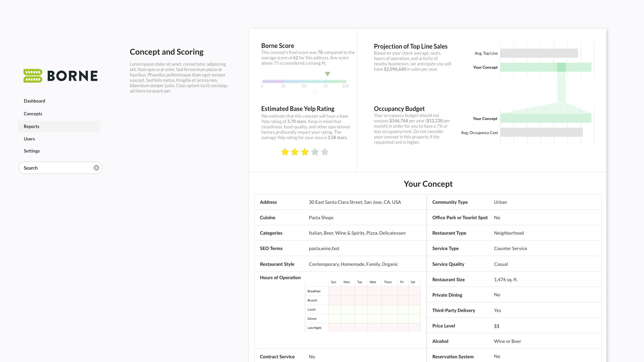Click the Restaurant Type value 'Neighborhood'

(x=509, y=233)
